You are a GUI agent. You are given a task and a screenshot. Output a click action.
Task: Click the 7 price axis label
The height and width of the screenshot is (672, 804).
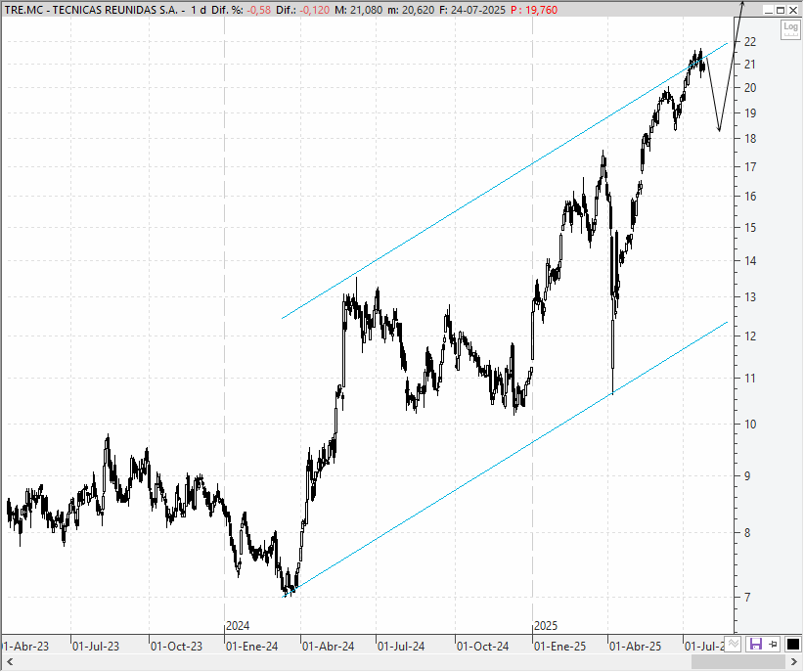tap(747, 597)
